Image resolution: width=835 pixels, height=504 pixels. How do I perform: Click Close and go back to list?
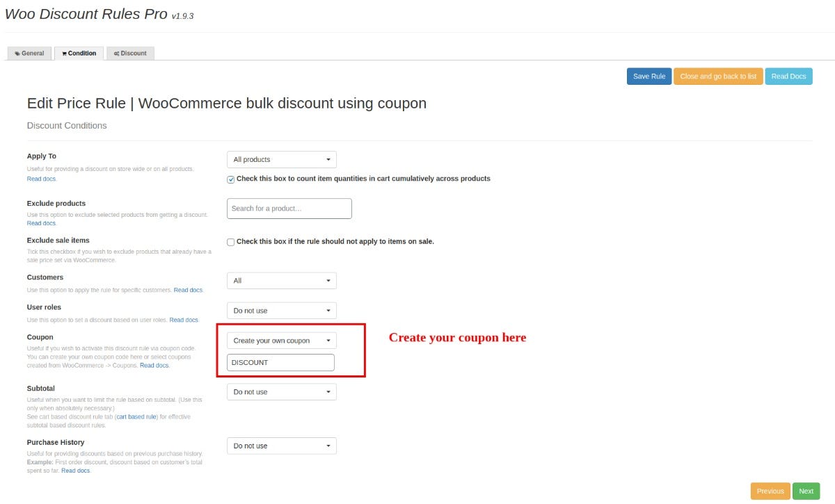pos(718,76)
